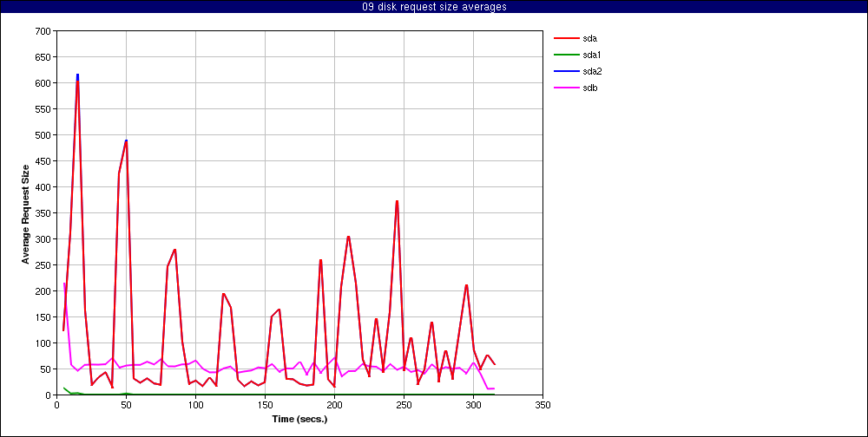The image size is (868, 437).
Task: Select the 'sda' legend label
Action: [x=589, y=38]
